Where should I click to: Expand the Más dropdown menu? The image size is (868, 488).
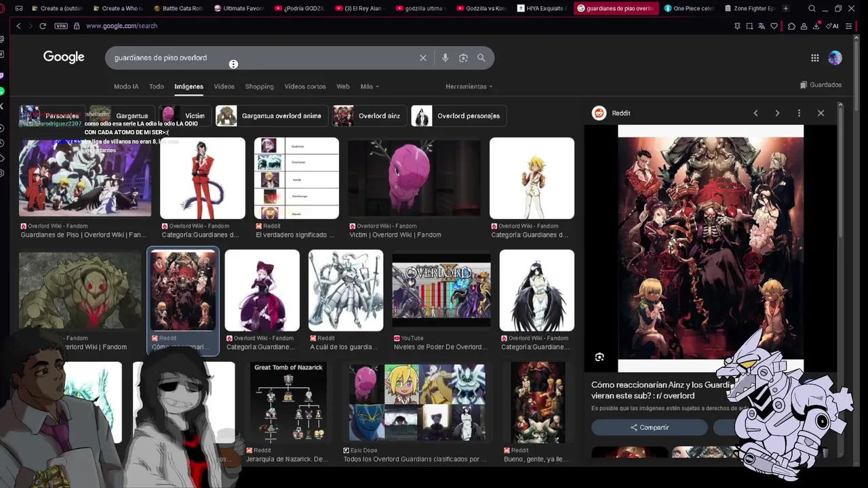point(370,87)
